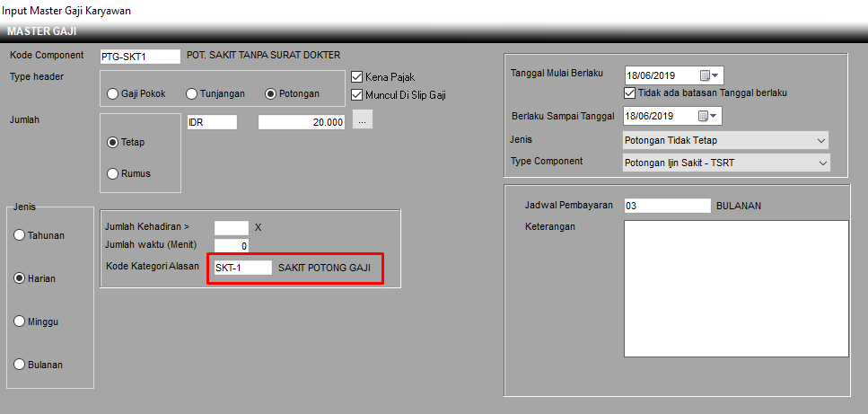Click the Kode Kategori Alasan field

coord(241,268)
